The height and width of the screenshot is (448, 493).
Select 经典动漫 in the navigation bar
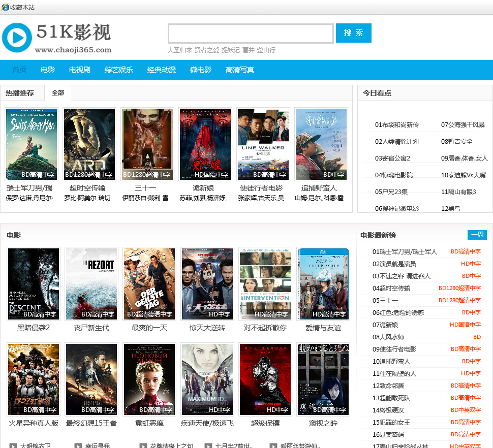[x=162, y=70]
